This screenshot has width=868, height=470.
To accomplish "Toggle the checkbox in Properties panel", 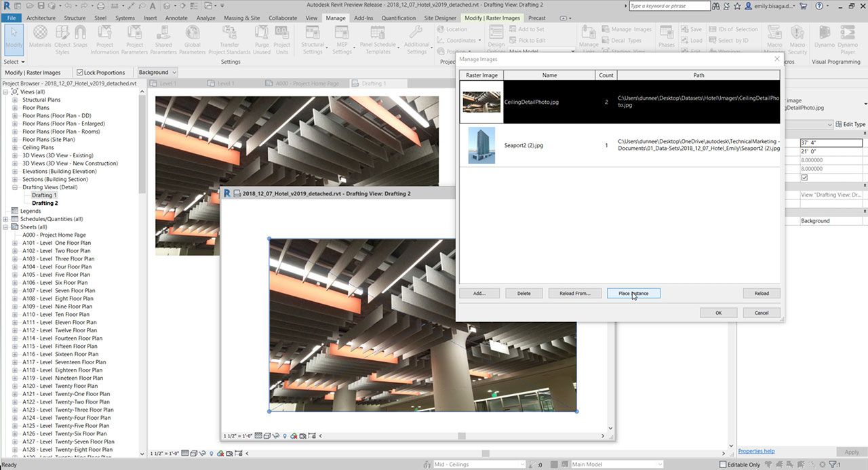I will click(804, 178).
